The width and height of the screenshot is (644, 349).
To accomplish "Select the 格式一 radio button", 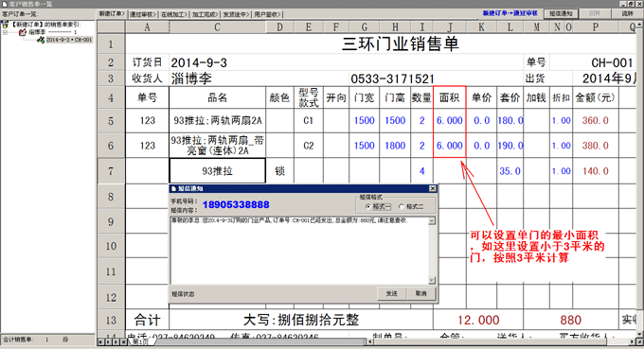I will (x=368, y=207).
